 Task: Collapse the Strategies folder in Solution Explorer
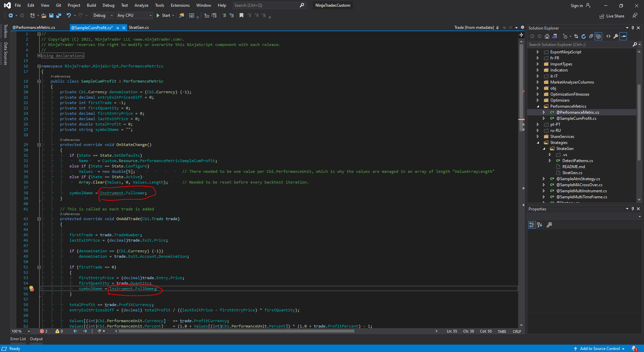(x=538, y=143)
